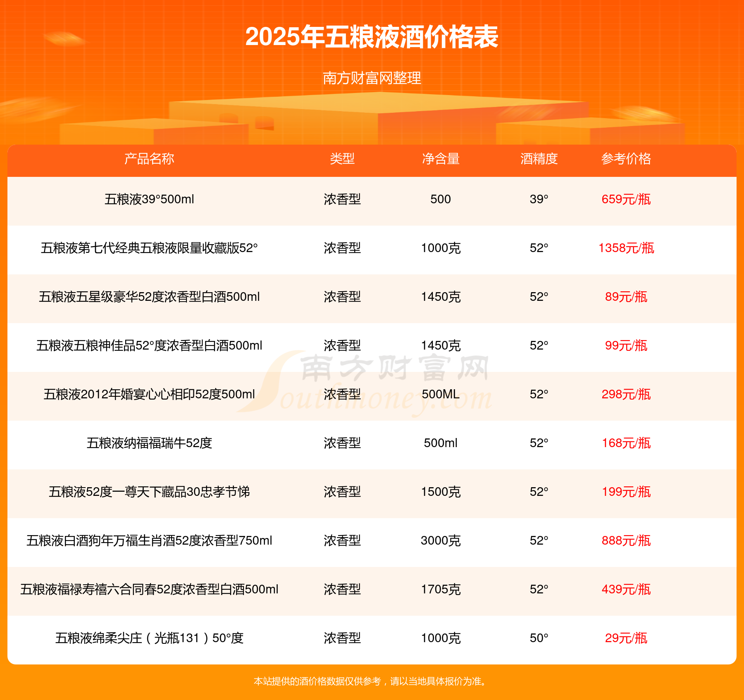
Task: Click the title "2025年五粮液酒价格表"
Action: [372, 37]
